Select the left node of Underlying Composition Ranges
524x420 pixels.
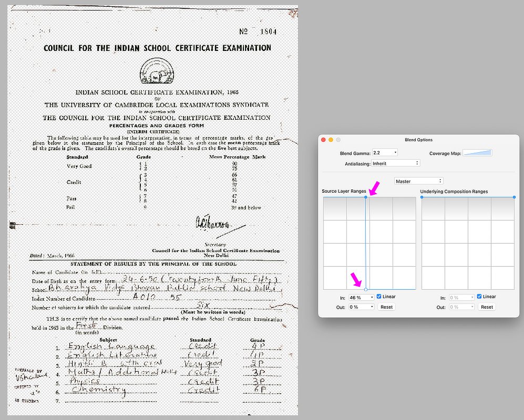(x=422, y=197)
